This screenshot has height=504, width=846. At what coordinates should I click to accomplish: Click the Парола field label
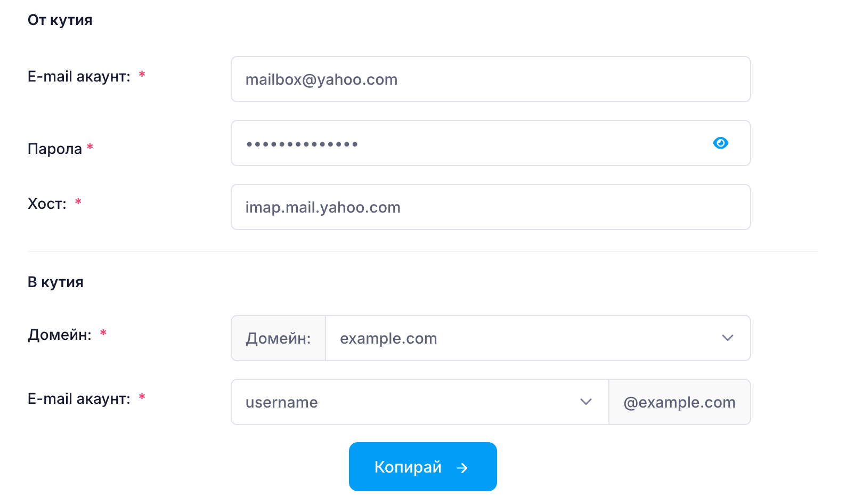click(55, 149)
